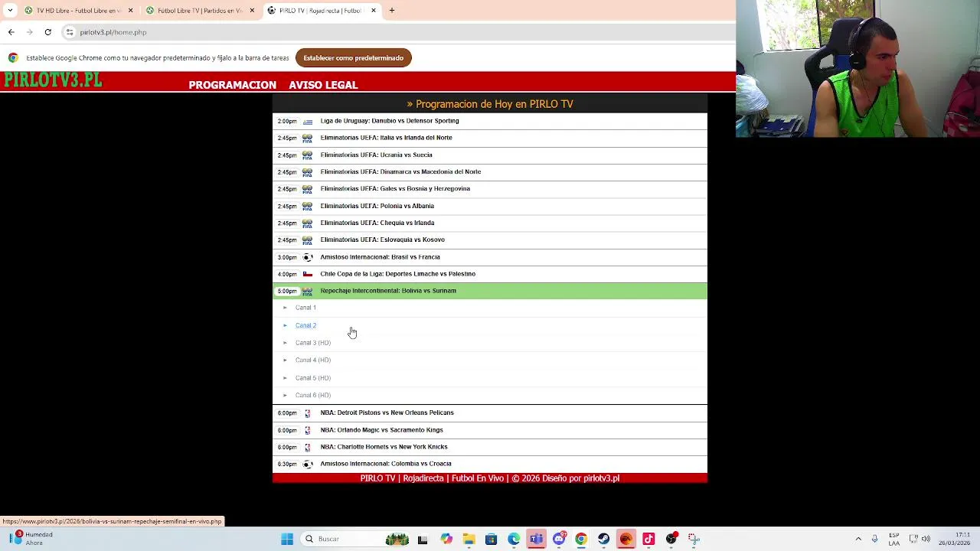Click the Repechaje Intercontinental Bolivia vs Surinam title
The height and width of the screenshot is (551, 980).
click(x=388, y=291)
